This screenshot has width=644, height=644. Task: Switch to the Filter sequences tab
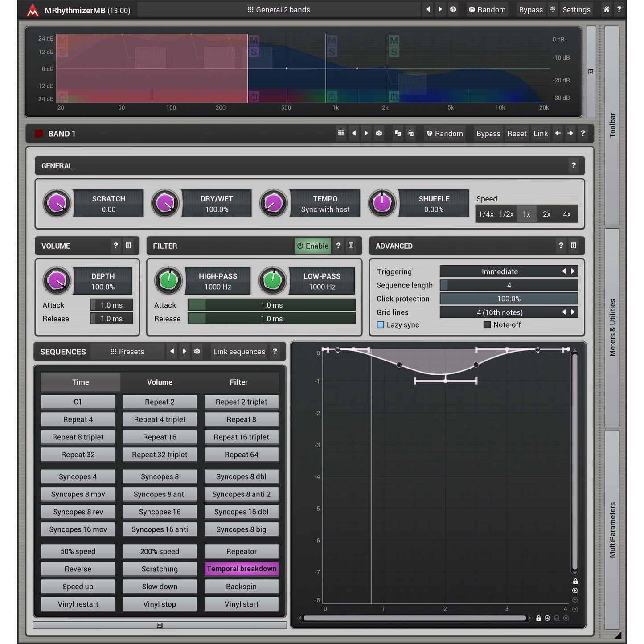pyautogui.click(x=238, y=382)
